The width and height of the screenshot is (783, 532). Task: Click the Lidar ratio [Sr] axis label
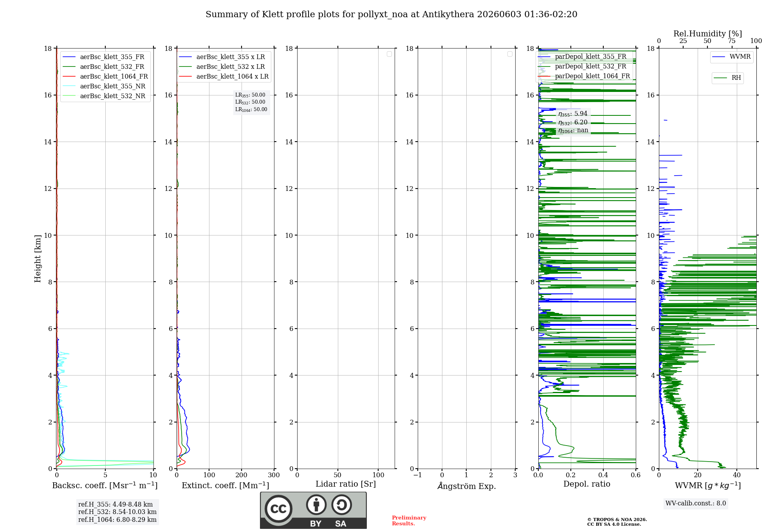(x=346, y=484)
